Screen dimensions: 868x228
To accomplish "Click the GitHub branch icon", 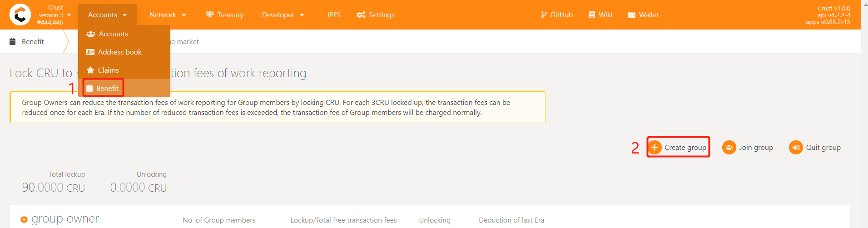I will (x=544, y=15).
